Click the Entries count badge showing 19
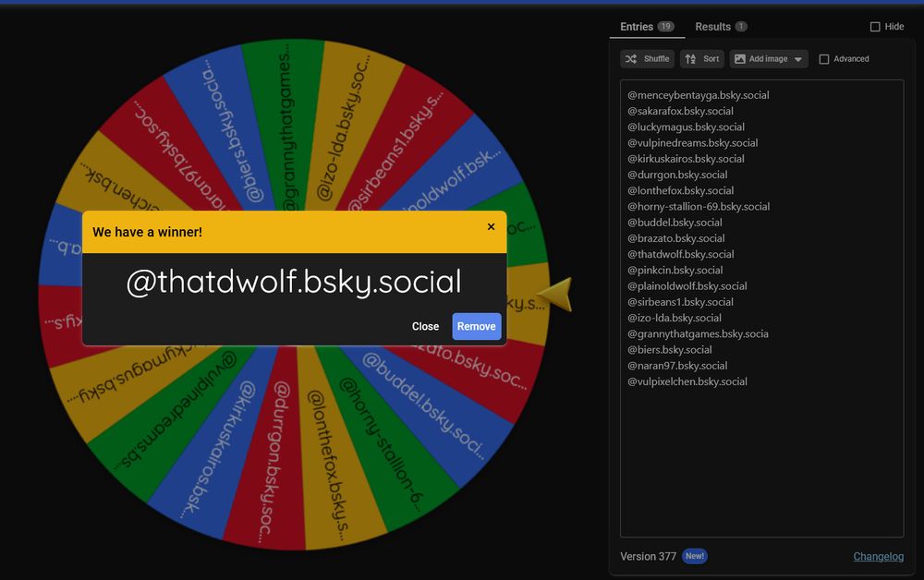924x580 pixels. click(x=666, y=26)
